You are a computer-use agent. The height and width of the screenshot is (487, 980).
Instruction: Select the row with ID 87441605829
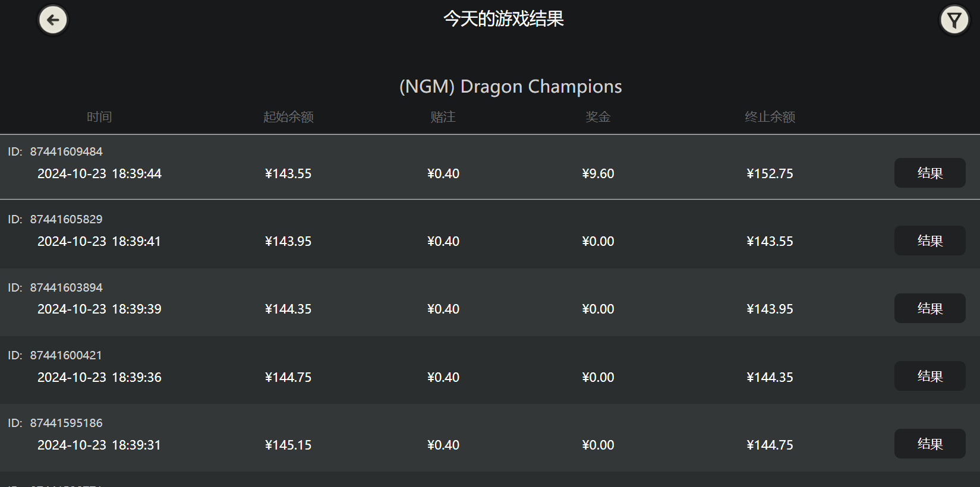[67, 219]
